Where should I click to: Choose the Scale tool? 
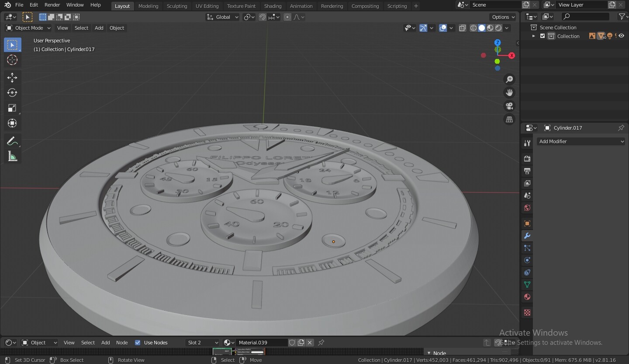(x=12, y=108)
